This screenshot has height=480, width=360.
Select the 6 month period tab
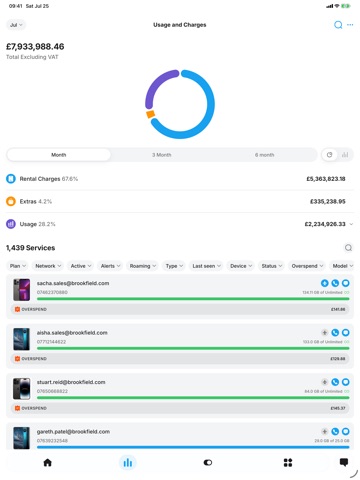pyautogui.click(x=265, y=155)
